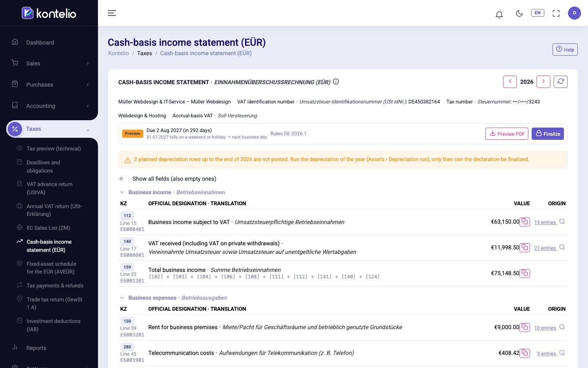The height and width of the screenshot is (368, 588).
Task: Copy telecommunication costs €408.42
Action: coord(525,353)
